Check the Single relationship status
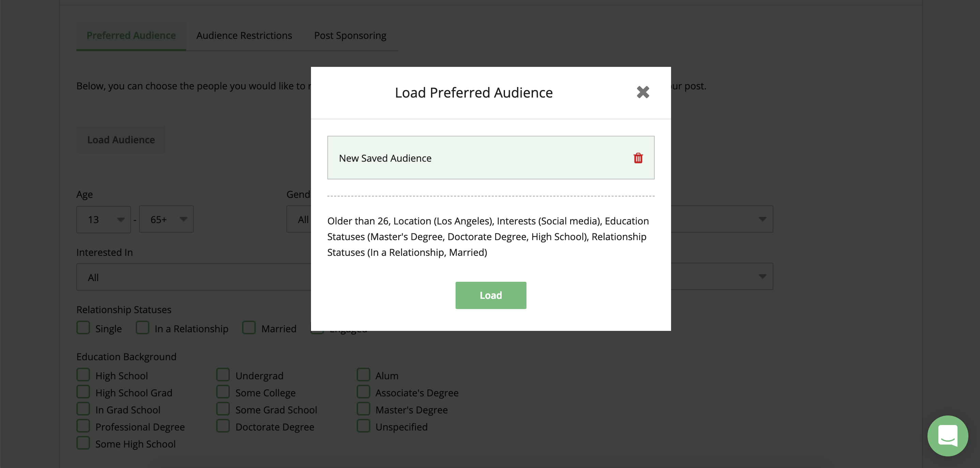Screen dimensions: 980x468 pos(83,327)
